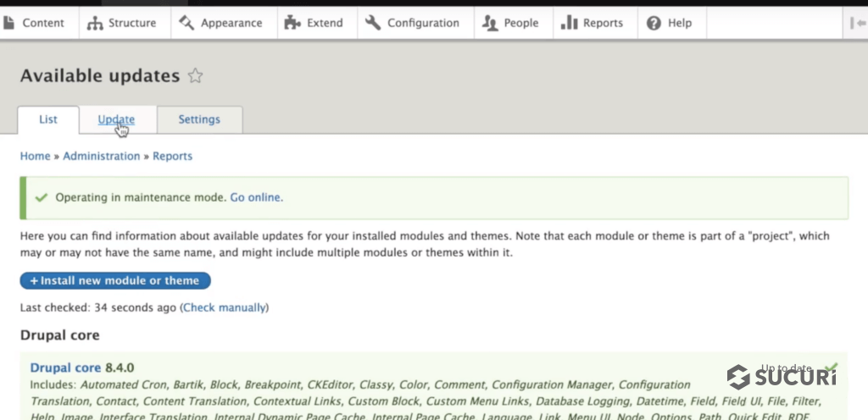Image resolution: width=868 pixels, height=420 pixels.
Task: Click the Administration breadcrumb link
Action: tap(102, 156)
